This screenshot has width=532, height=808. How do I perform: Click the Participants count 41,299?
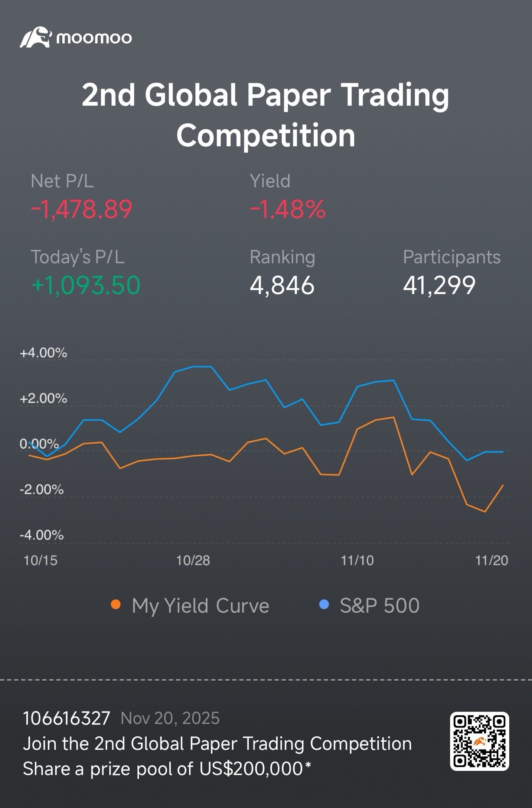[439, 285]
